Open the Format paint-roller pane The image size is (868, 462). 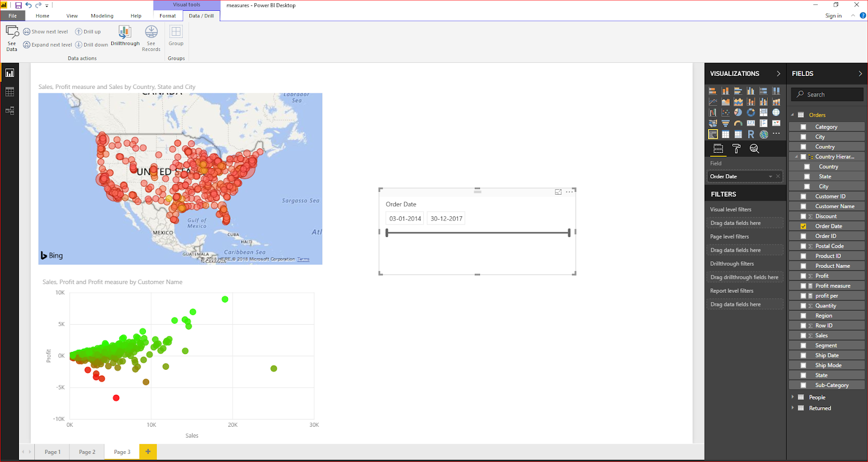coord(736,149)
